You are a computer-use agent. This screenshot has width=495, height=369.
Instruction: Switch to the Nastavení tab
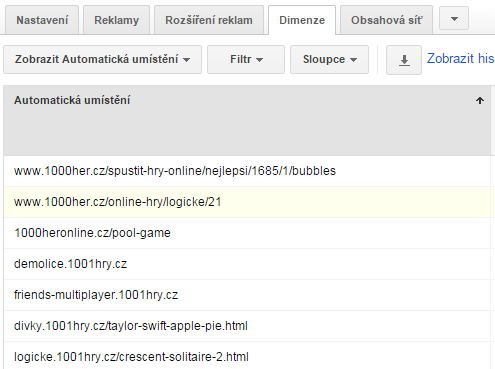42,20
